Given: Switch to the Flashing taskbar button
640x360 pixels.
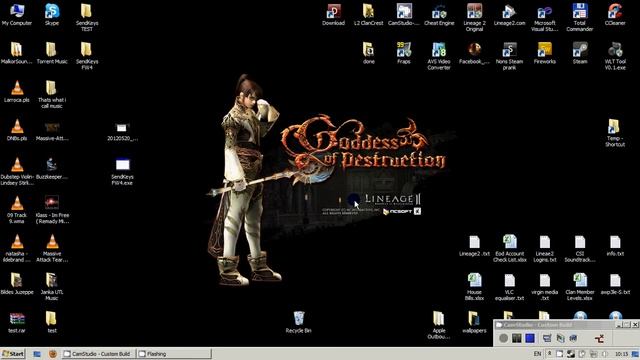Looking at the screenshot, I should pyautogui.click(x=174, y=354).
